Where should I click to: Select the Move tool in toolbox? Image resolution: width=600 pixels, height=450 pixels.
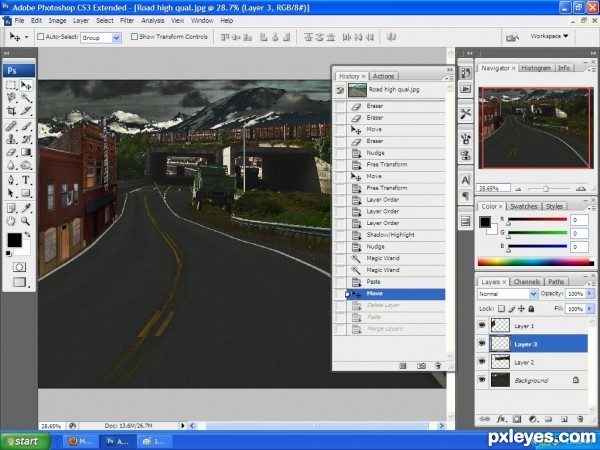point(26,85)
